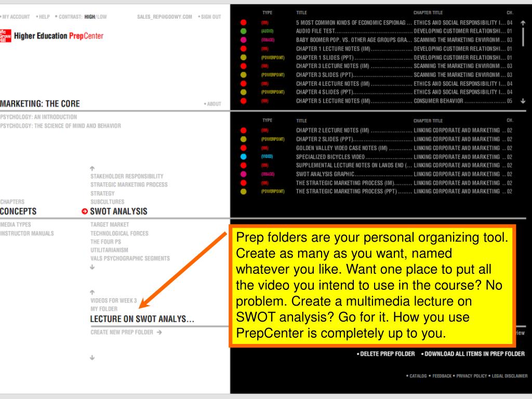Open the Legal Disclaimer footer link
Image resolution: width=532 pixels, height=399 pixels.
click(x=510, y=376)
